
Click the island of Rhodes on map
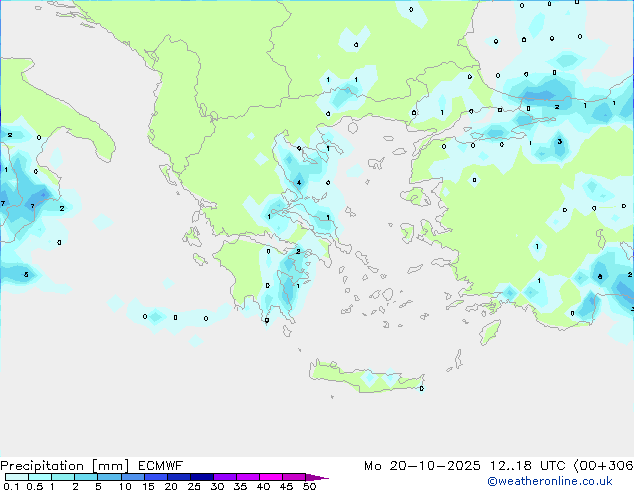tap(490, 332)
